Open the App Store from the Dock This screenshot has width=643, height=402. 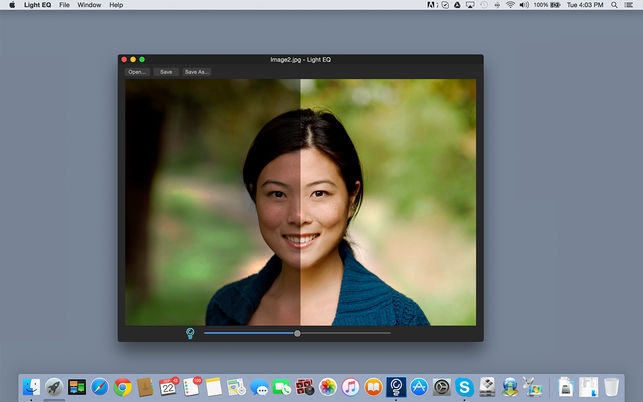tap(418, 387)
